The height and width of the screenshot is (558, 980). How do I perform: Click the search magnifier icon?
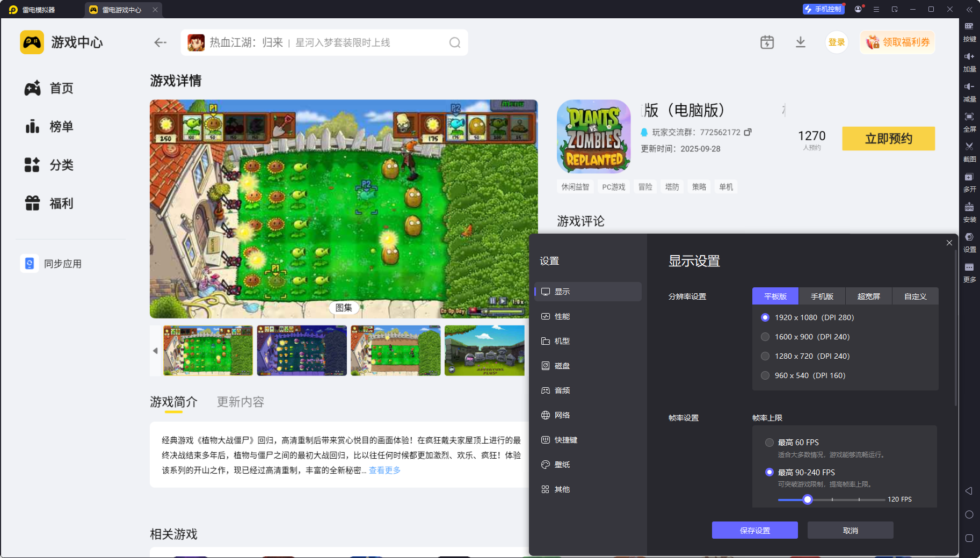(455, 42)
